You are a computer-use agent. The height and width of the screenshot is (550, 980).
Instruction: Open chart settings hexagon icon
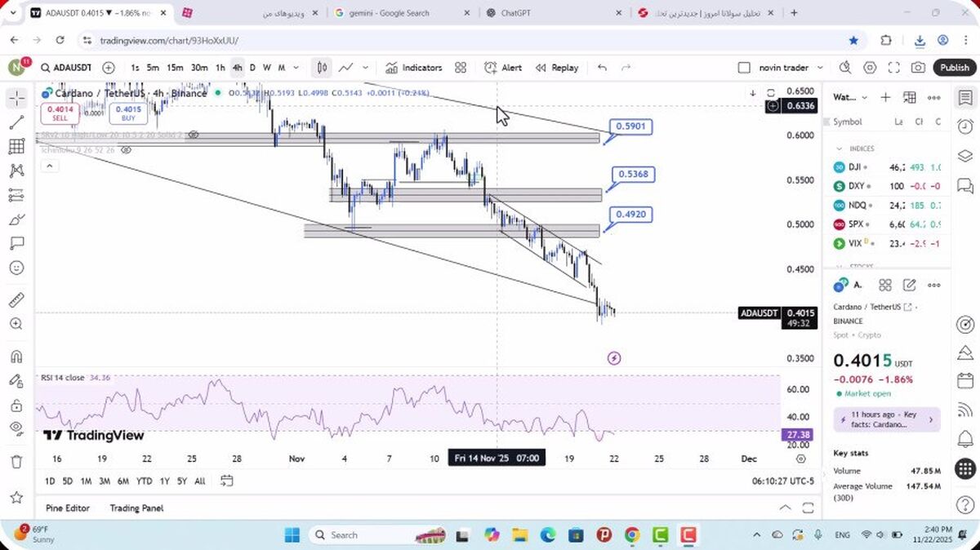click(870, 68)
